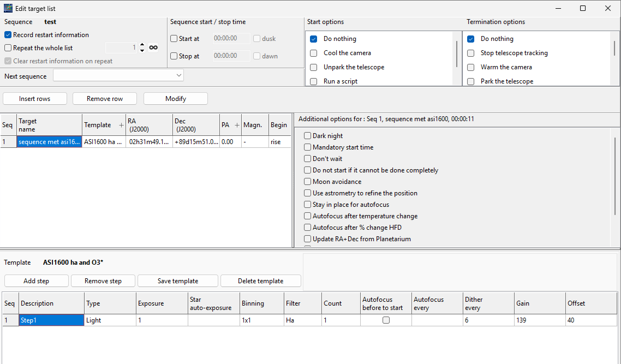Open the Next sequence dropdown
This screenshot has width=621, height=364.
[x=118, y=75]
